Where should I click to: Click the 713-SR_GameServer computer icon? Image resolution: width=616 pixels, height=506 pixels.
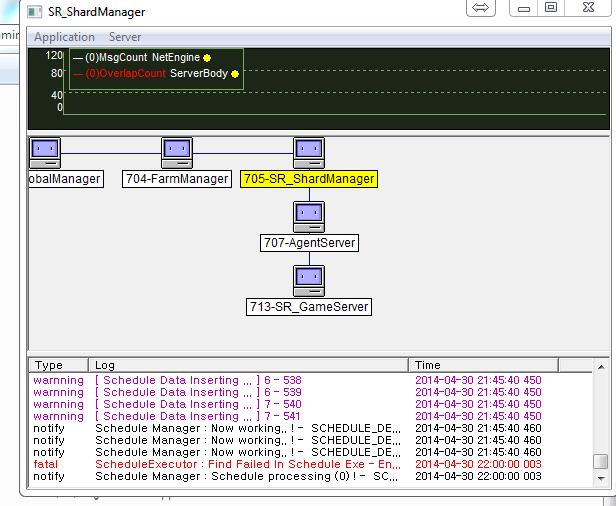(x=309, y=281)
